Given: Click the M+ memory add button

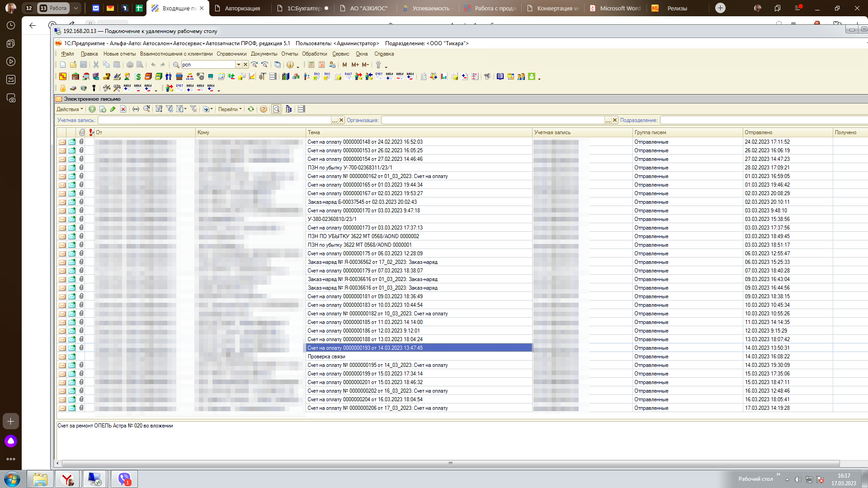Looking at the screenshot, I should (355, 65).
